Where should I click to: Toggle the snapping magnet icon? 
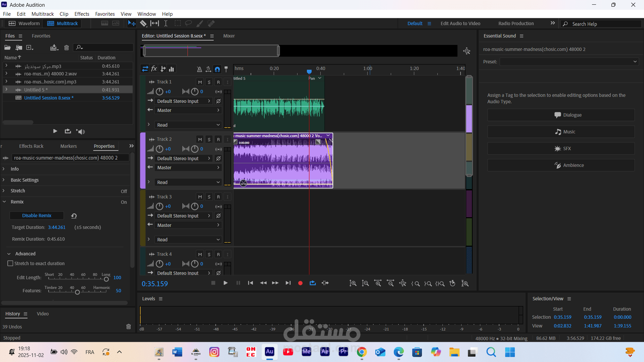pos(217,69)
